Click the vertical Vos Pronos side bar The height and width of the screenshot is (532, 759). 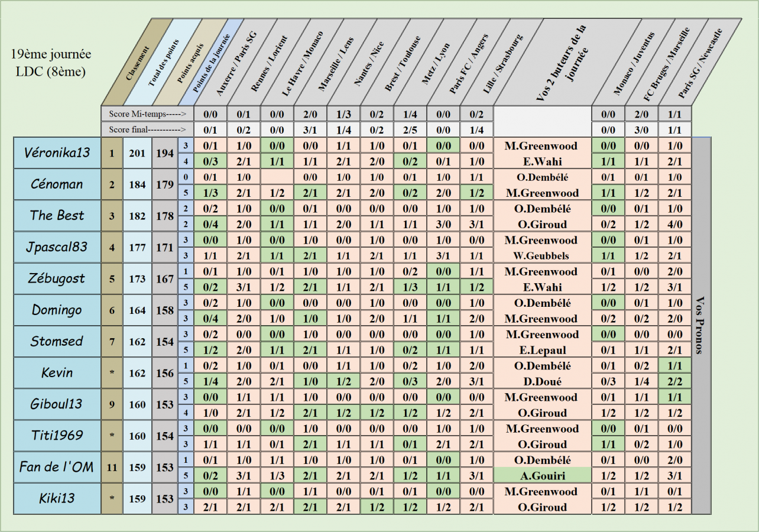click(700, 325)
